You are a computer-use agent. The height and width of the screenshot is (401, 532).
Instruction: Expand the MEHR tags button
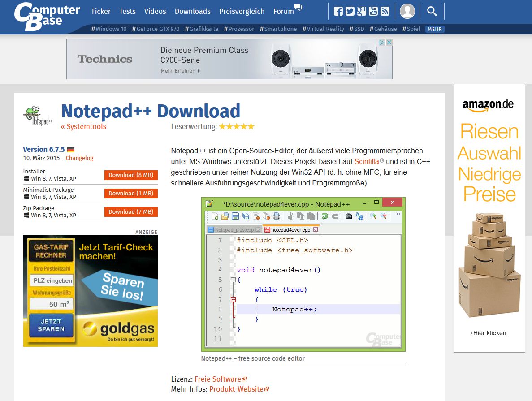(x=435, y=29)
